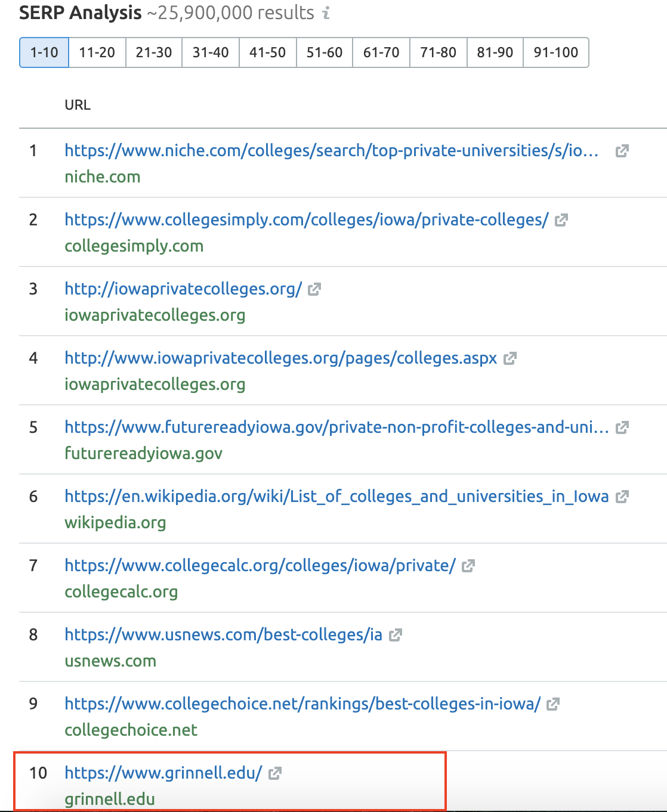Open external link icon for collegecalc.org result
The image size is (667, 812).
click(468, 566)
